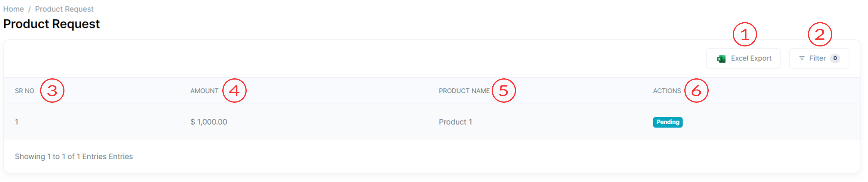Go to Home in the breadcrumb

13,9
